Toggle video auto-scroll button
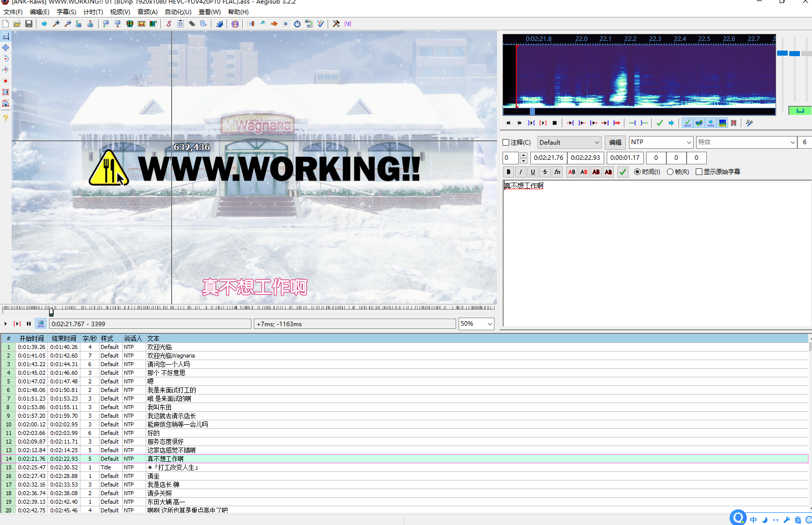The height and width of the screenshot is (525, 812). pos(41,324)
